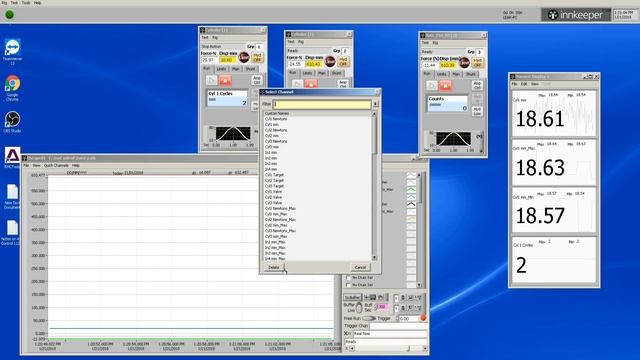Select 'Cyl3 Valve' in the channel list
The height and width of the screenshot is (360, 640).
coord(273,202)
